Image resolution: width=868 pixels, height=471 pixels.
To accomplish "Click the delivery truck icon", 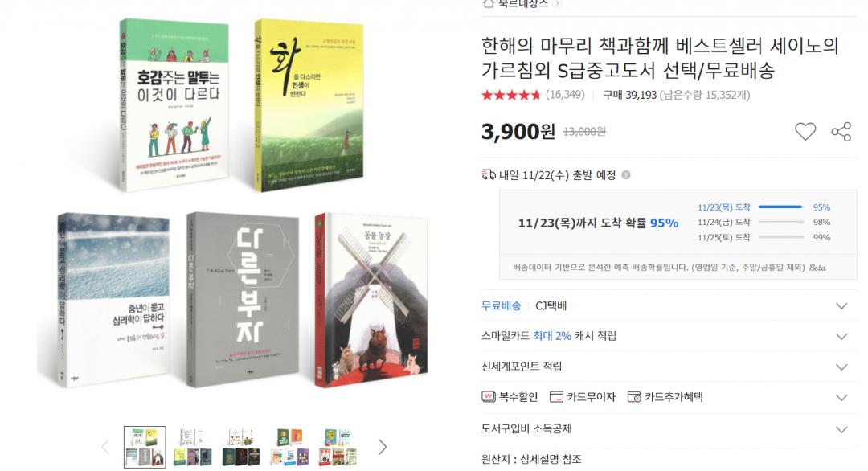I will 489,175.
